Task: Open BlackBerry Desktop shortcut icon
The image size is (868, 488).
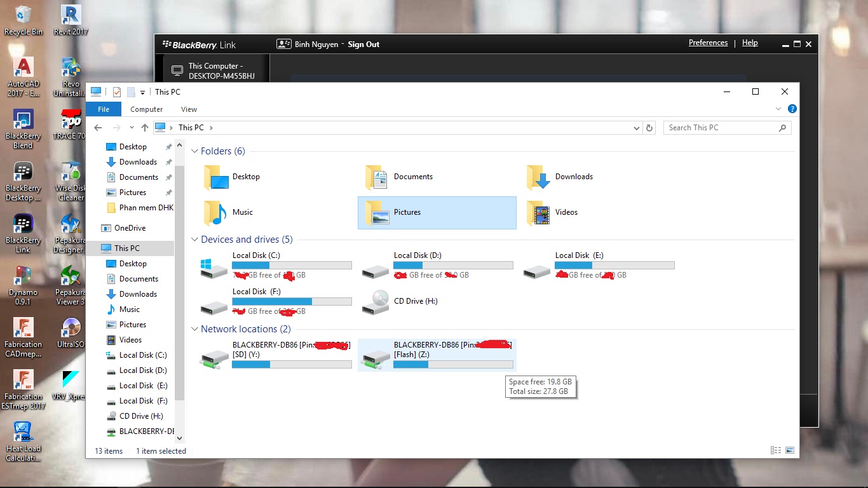Action: click(24, 181)
